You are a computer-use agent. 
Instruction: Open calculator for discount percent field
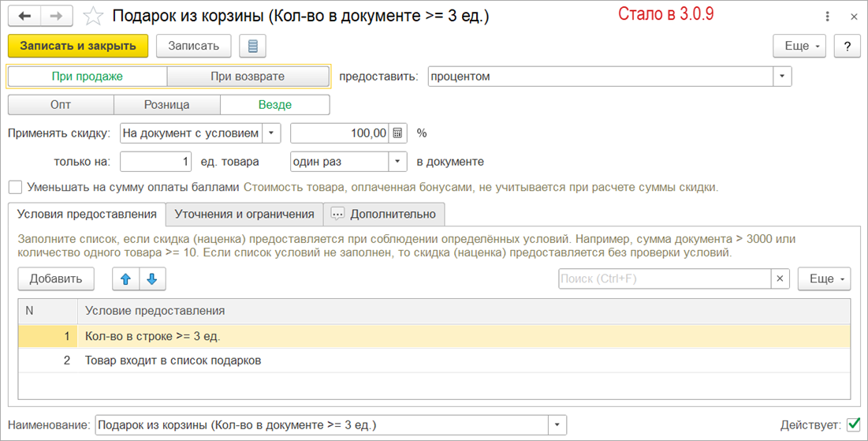(398, 133)
